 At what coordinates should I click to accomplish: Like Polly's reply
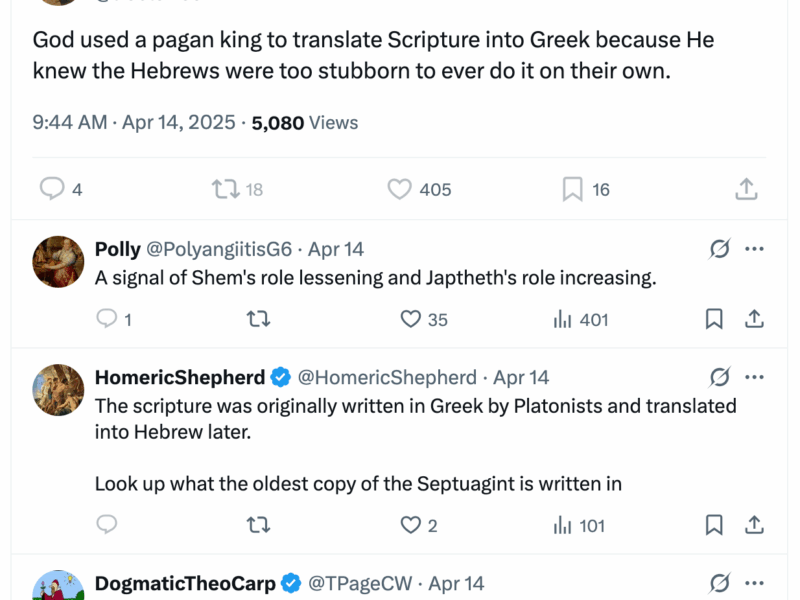tap(410, 319)
